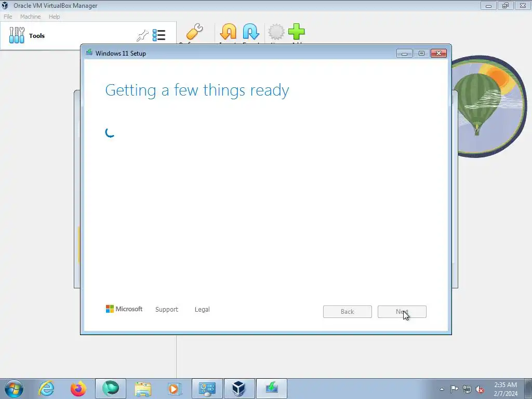Click the Microsoft logo in setup footer

[124, 309]
